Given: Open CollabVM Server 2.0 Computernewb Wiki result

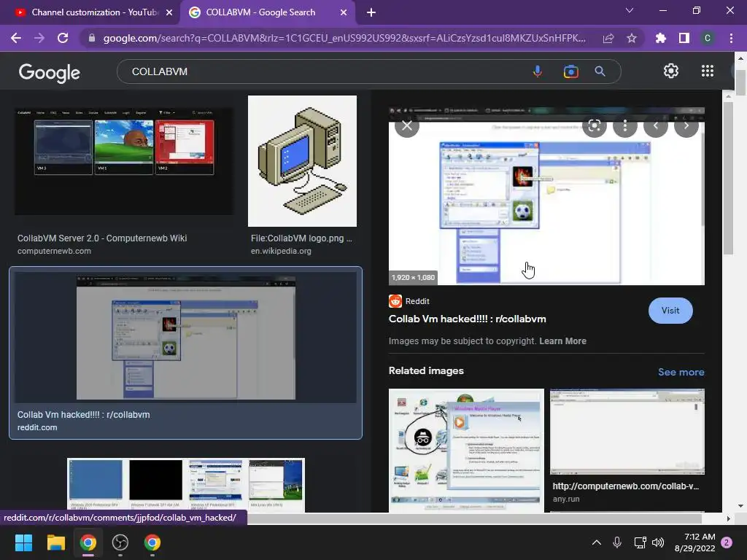Looking at the screenshot, I should (x=102, y=238).
